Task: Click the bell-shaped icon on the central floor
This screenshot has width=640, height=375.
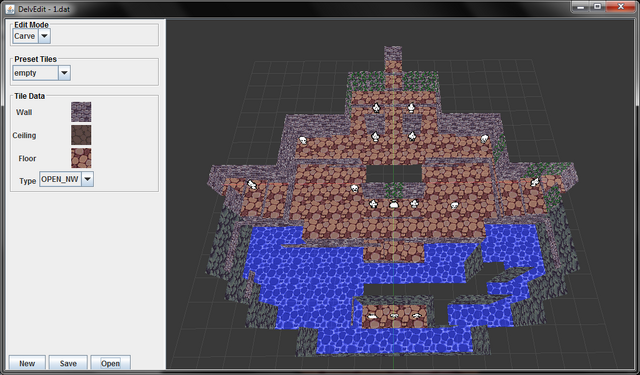Action: 393,204
